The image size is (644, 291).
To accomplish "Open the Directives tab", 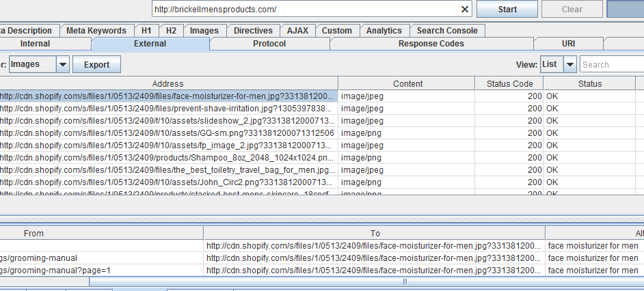I will click(x=253, y=31).
